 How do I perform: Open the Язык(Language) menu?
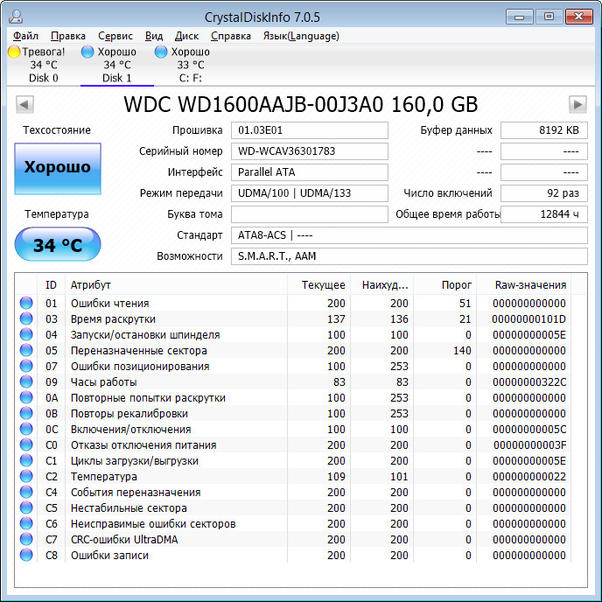pos(301,36)
